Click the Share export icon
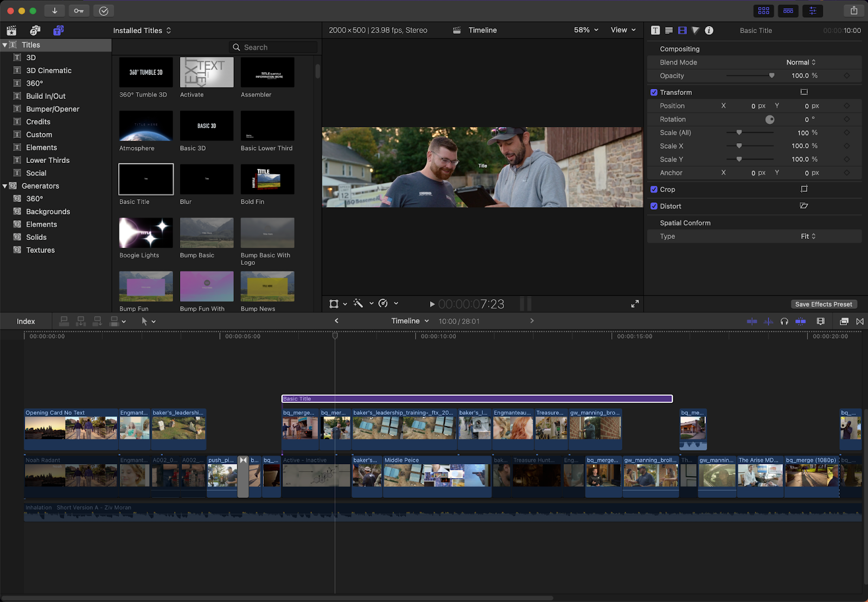 tap(854, 11)
